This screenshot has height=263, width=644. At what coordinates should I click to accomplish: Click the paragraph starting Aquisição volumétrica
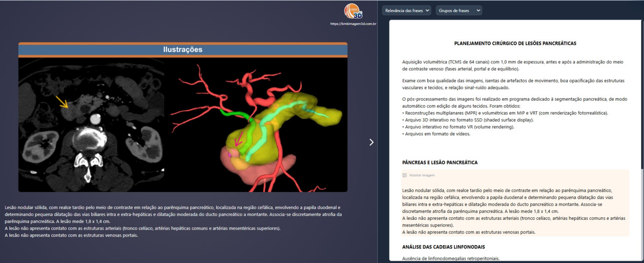click(x=513, y=65)
